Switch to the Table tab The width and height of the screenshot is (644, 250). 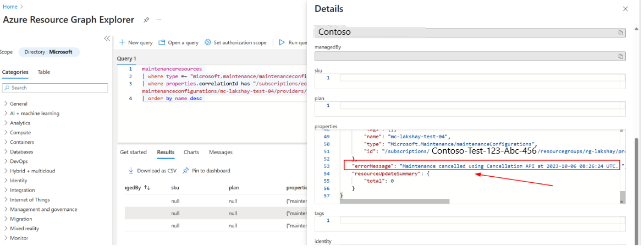[43, 72]
